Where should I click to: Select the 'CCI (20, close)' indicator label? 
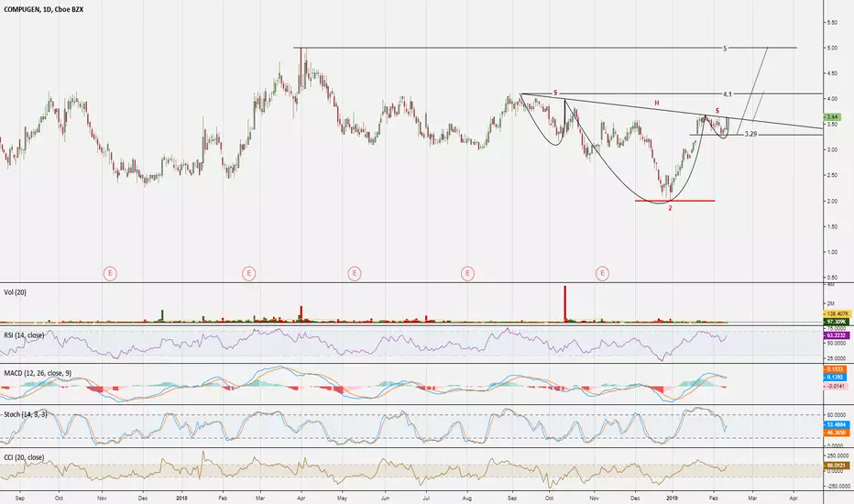[24, 457]
